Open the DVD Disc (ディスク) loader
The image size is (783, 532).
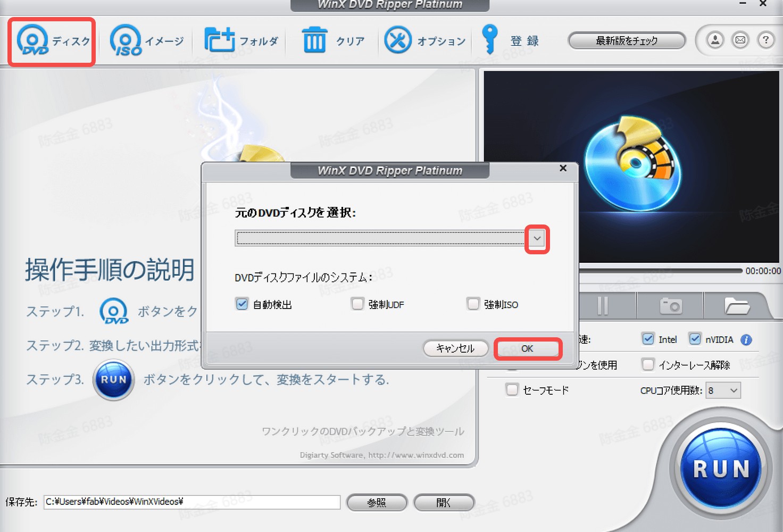pyautogui.click(x=52, y=41)
